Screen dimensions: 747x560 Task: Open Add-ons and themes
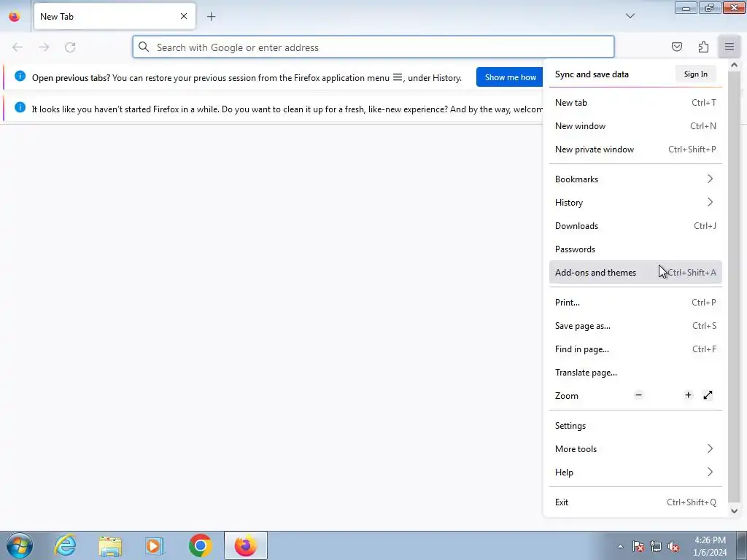[x=635, y=273]
